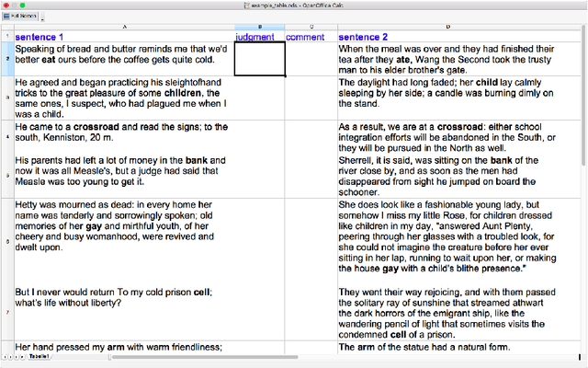The image size is (588, 368).
Task: Click cell starting 'Sherrell, it is said'
Action: coord(459,176)
